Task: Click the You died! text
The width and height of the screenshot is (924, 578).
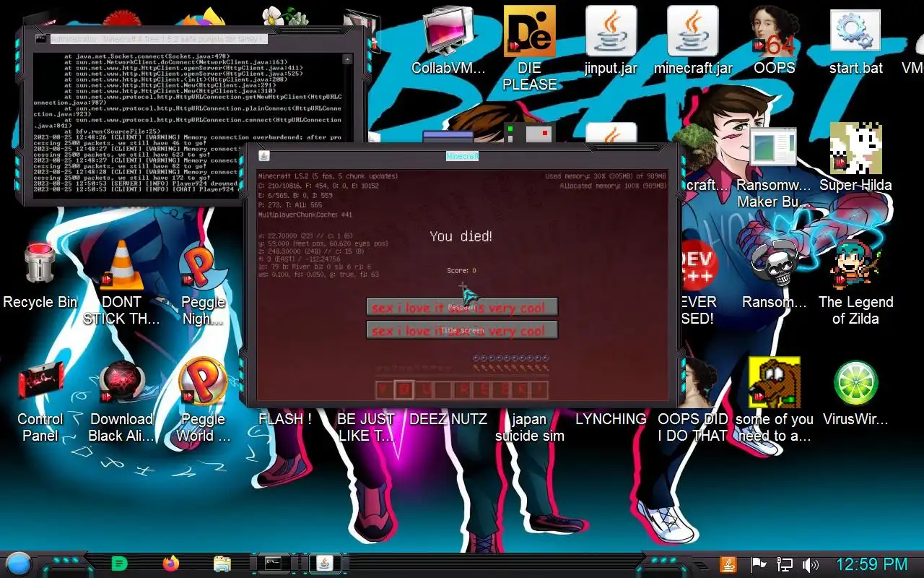Action: pos(461,236)
